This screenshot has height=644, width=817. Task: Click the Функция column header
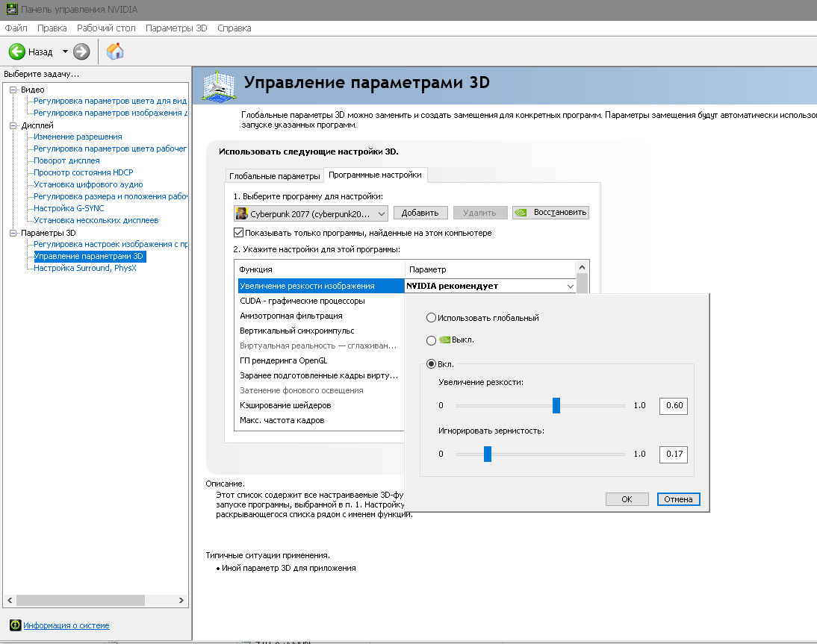[x=320, y=269]
